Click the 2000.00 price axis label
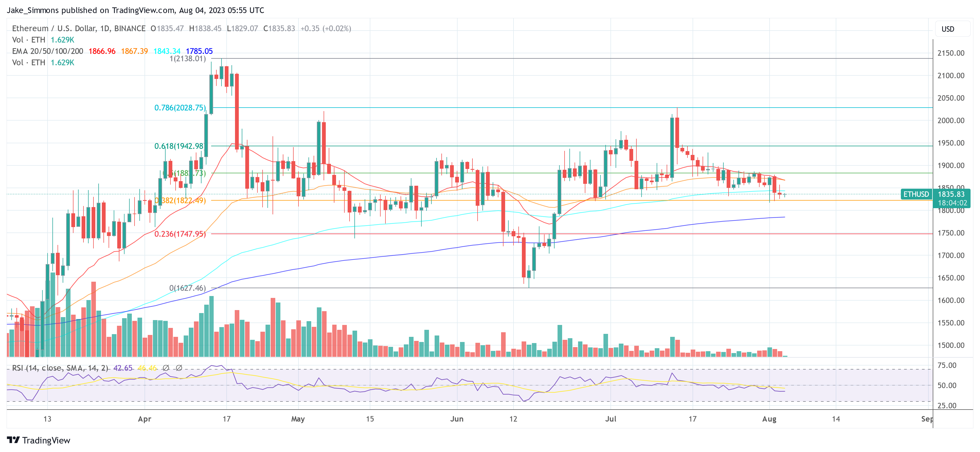The height and width of the screenshot is (452, 980). [x=951, y=120]
